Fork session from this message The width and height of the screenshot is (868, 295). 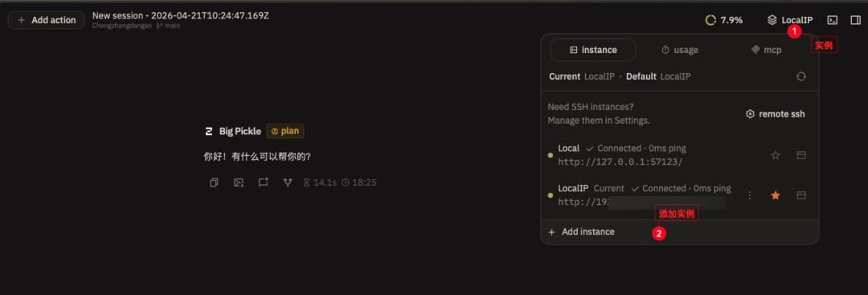click(x=287, y=182)
